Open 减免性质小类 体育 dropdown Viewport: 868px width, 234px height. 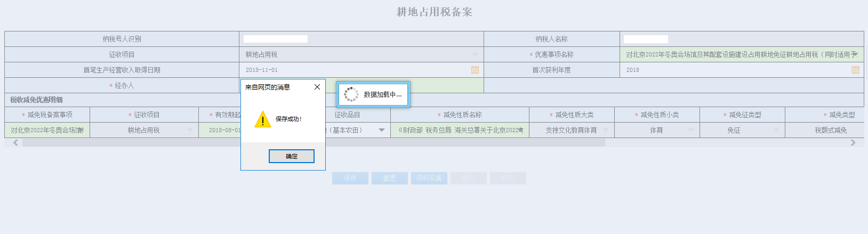691,130
